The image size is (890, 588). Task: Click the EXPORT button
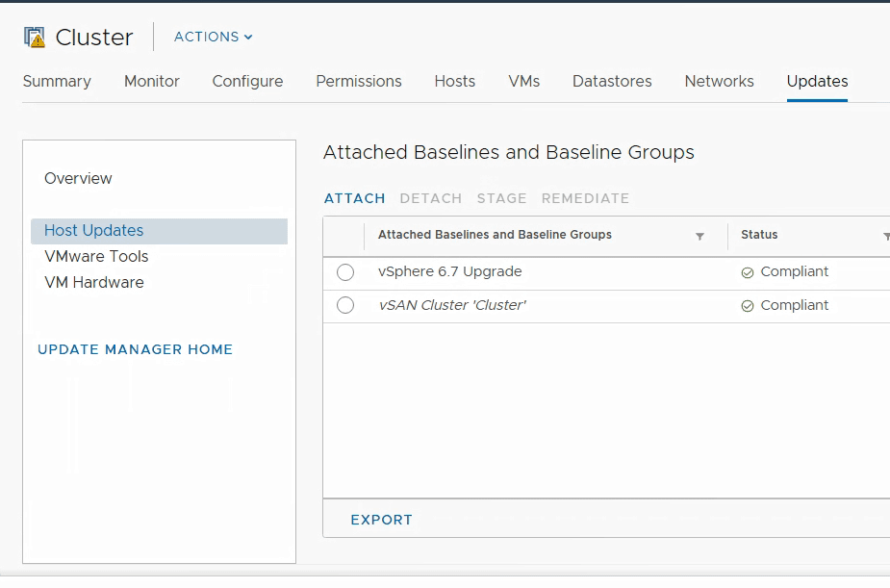click(x=381, y=520)
